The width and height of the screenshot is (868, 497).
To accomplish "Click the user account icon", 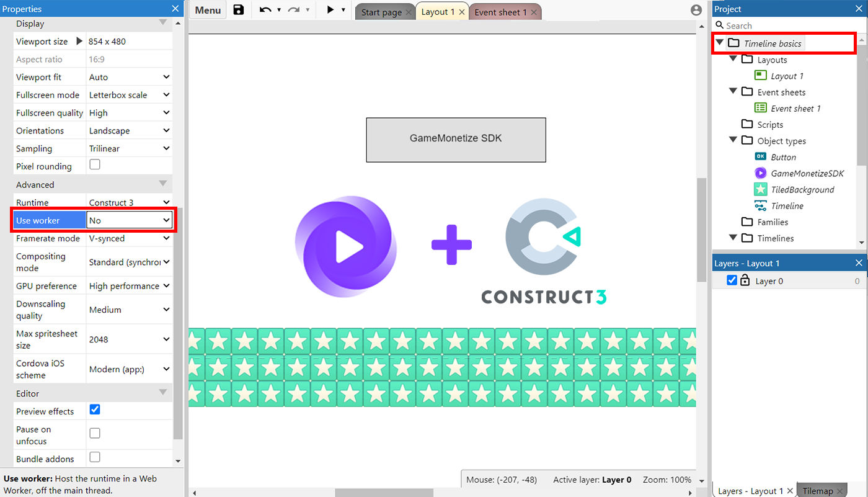I will tap(696, 10).
